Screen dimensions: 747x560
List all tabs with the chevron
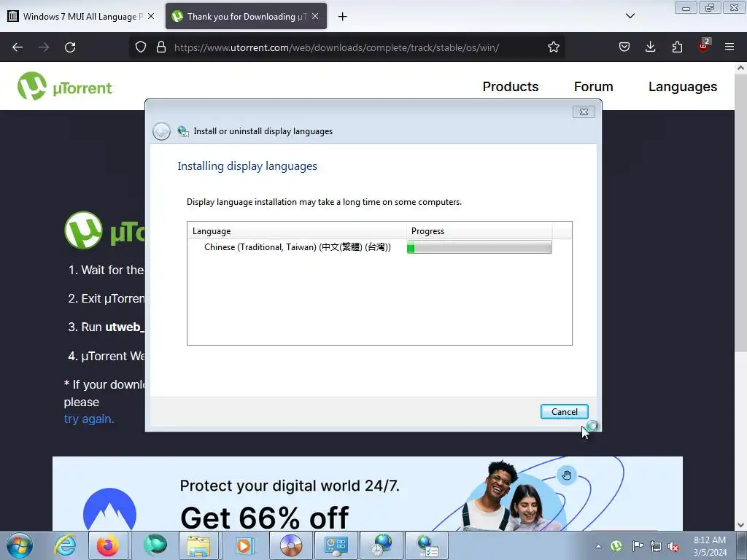click(630, 16)
